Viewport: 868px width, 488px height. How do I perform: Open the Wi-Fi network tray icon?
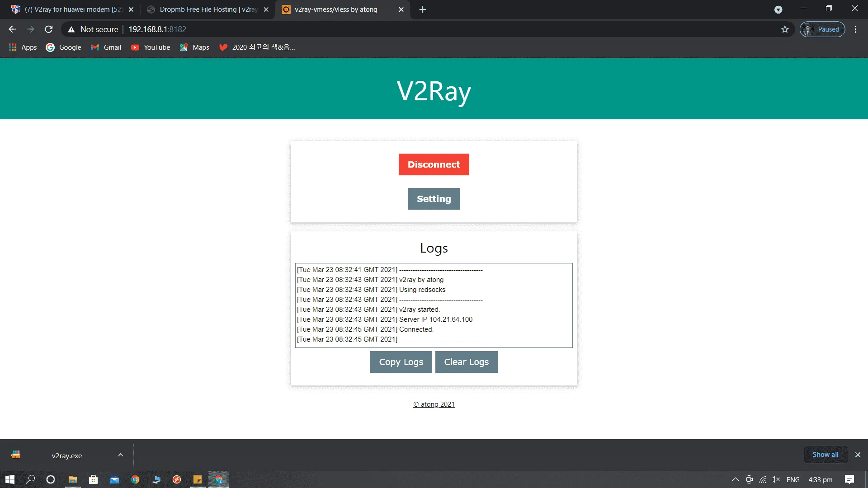pos(763,479)
